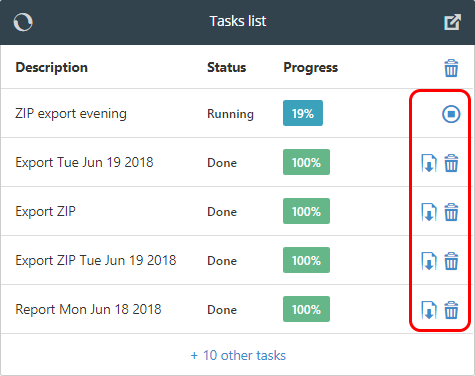Select the Report Mon Jun 18 2018 row
Screen dimensions: 475x376
pyautogui.click(x=237, y=309)
